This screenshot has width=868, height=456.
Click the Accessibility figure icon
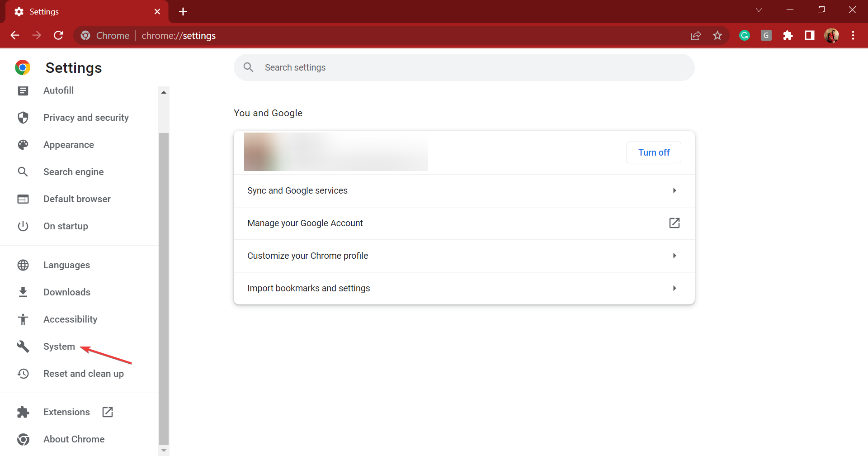pyautogui.click(x=23, y=319)
